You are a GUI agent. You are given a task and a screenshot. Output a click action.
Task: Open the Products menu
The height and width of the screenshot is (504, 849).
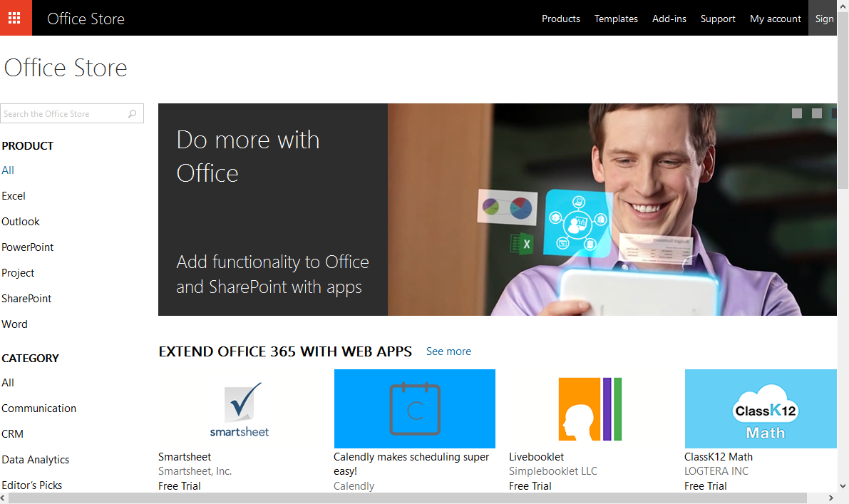(x=561, y=19)
